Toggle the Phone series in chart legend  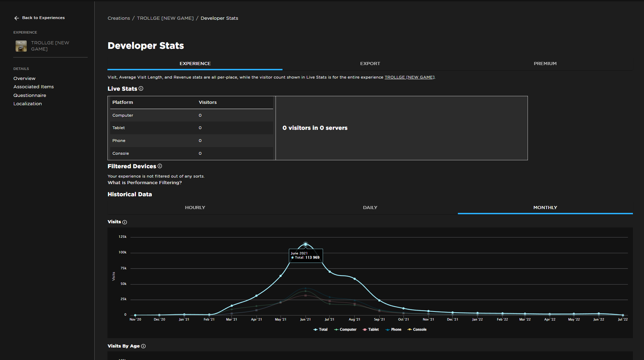(x=393, y=330)
